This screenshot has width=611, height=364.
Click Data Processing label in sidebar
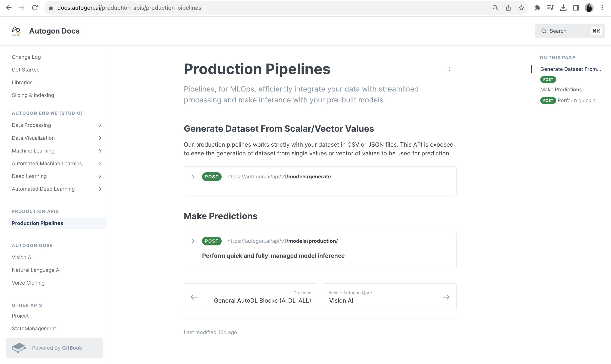click(31, 125)
